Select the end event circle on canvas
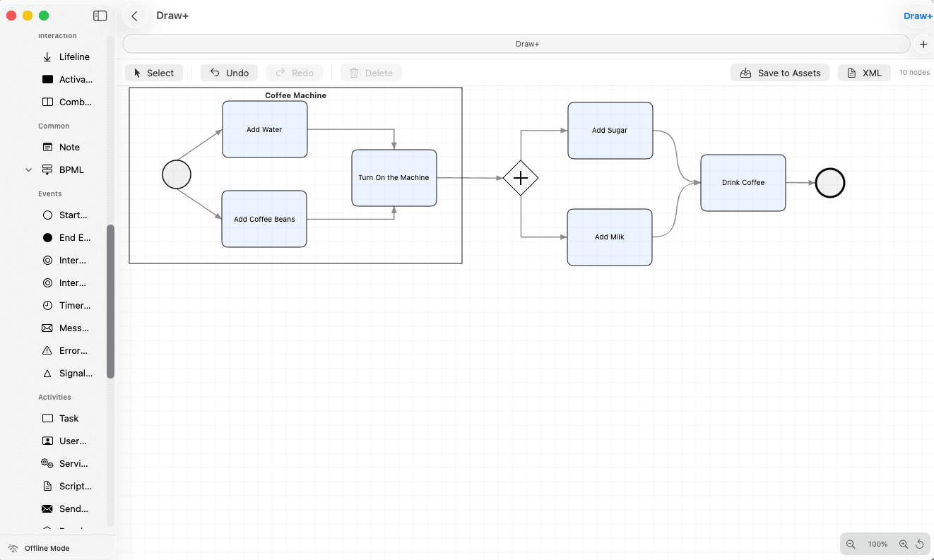Viewport: 934px width, 560px height. 830,183
